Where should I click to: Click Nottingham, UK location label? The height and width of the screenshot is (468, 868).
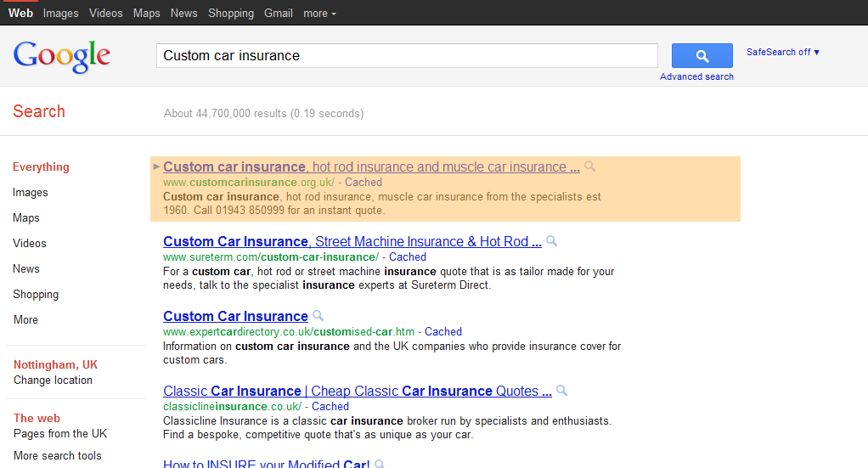coord(55,364)
